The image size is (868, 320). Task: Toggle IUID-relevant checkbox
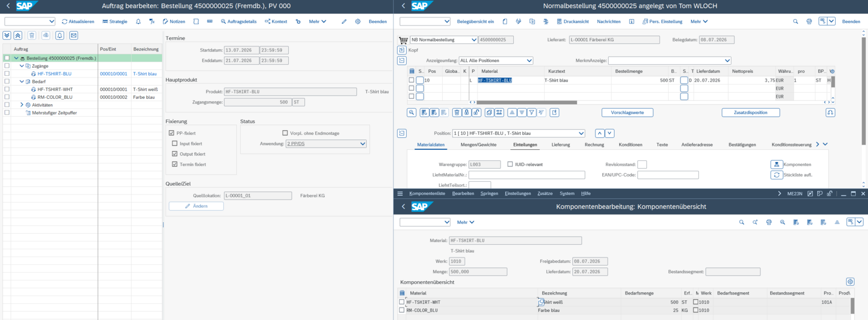point(510,164)
